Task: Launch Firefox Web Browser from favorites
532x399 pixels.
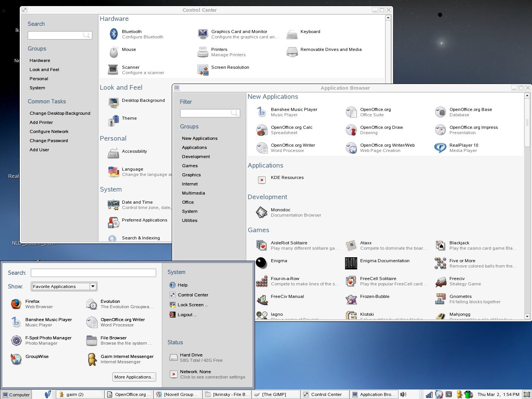Action: point(16,304)
